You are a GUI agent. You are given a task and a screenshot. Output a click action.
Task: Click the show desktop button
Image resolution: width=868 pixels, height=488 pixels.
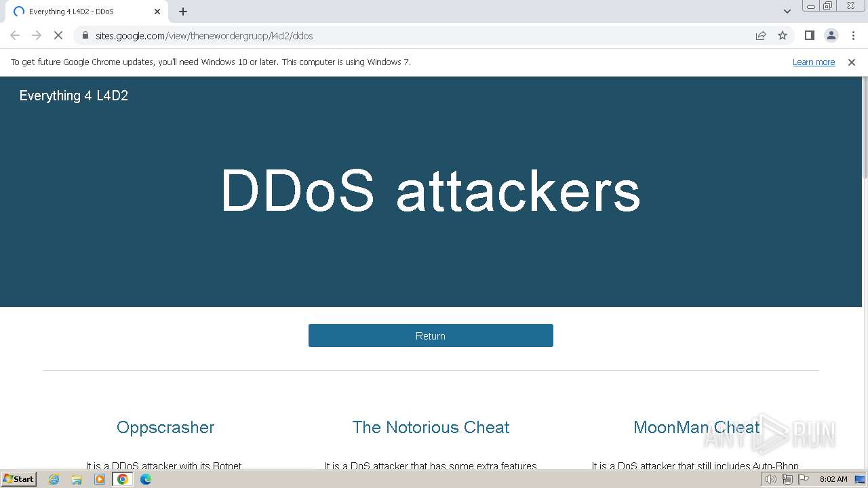point(861,479)
